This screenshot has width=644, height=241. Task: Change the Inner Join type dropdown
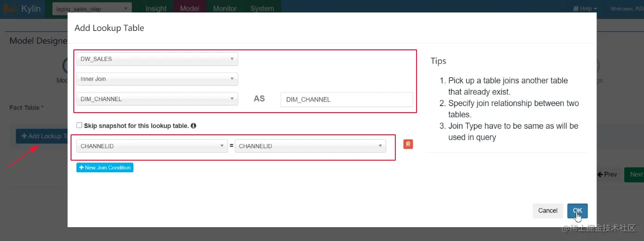[x=157, y=79]
